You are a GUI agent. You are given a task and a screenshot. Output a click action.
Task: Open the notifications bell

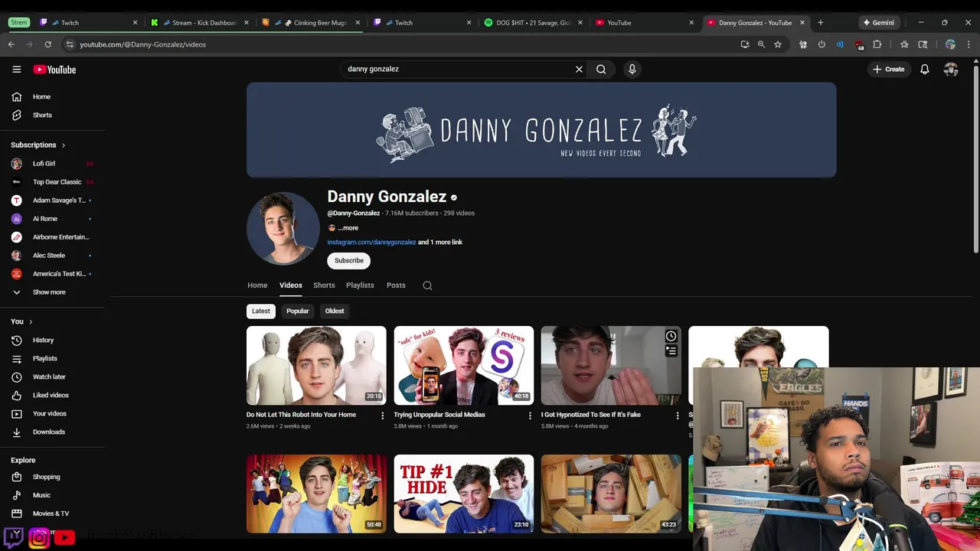[925, 69]
